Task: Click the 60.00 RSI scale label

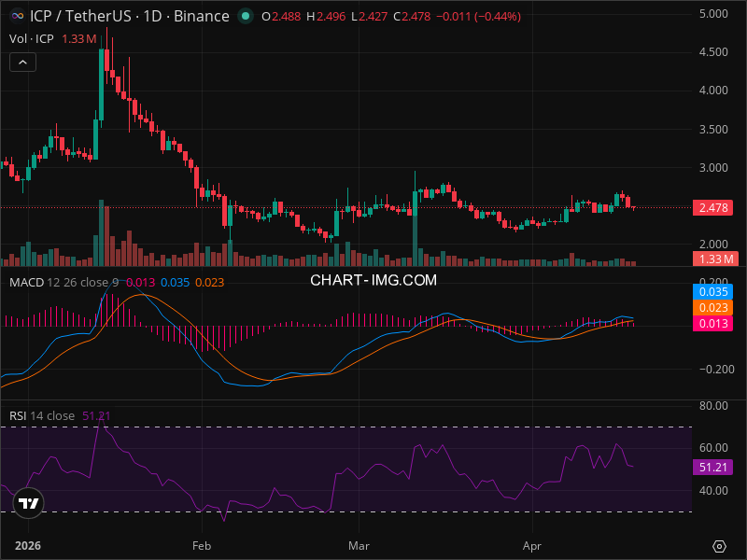Action: tap(713, 448)
